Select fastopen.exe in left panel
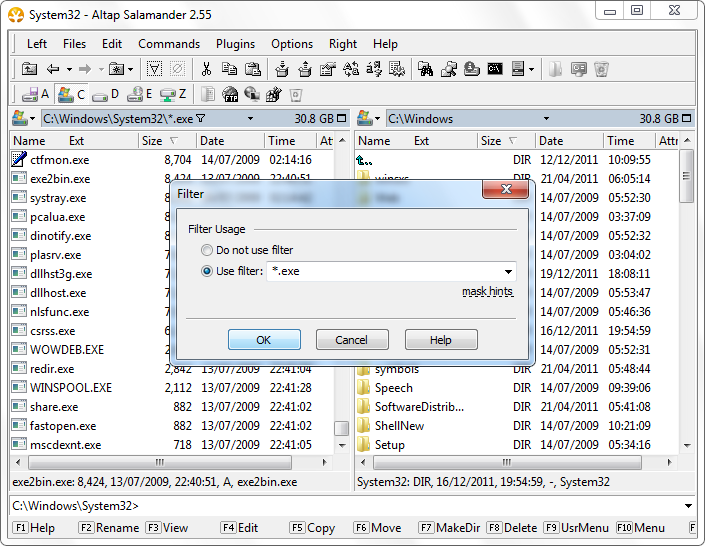Image resolution: width=705 pixels, height=546 pixels. click(x=63, y=425)
